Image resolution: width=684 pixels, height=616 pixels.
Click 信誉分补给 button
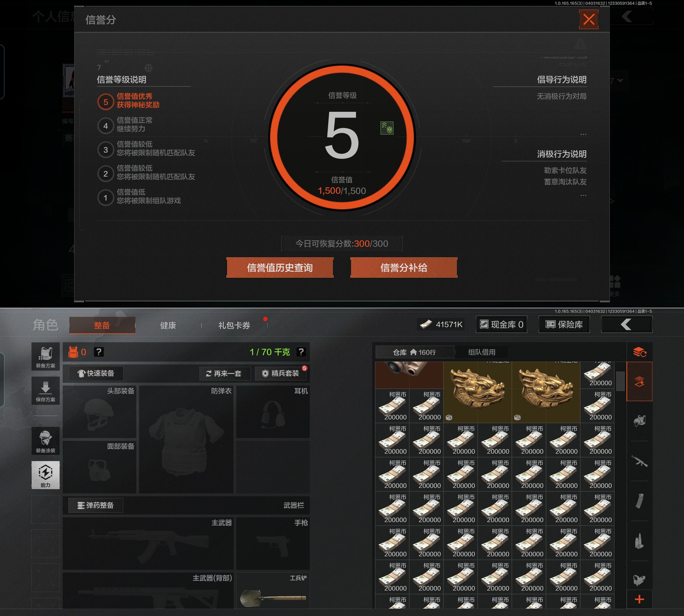point(404,268)
